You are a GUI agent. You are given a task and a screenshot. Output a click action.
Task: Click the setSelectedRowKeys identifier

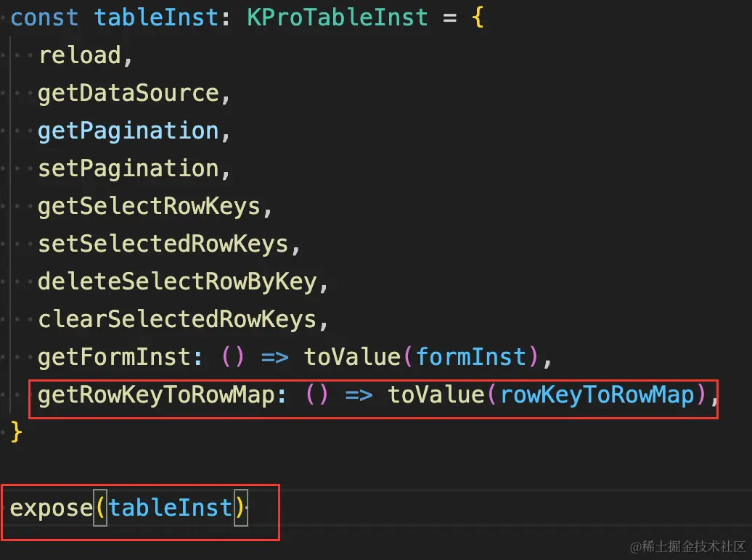click(163, 244)
